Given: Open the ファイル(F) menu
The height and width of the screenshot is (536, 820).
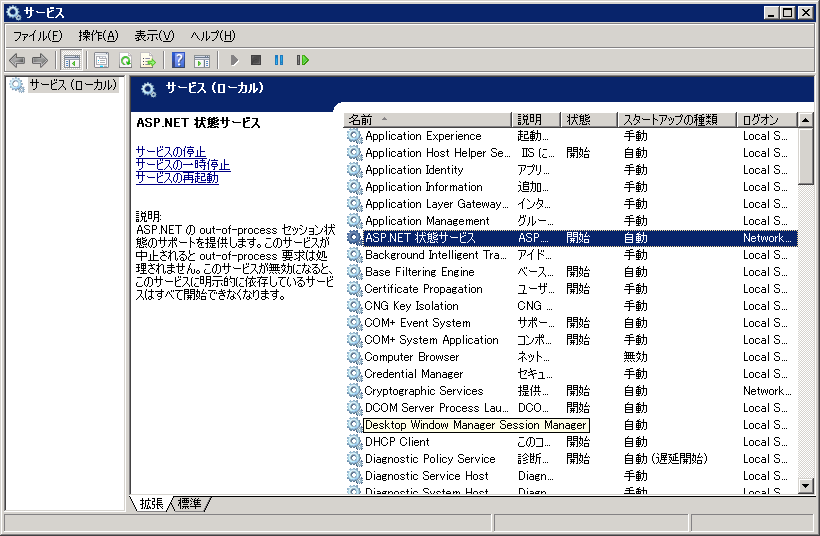Looking at the screenshot, I should 37,36.
